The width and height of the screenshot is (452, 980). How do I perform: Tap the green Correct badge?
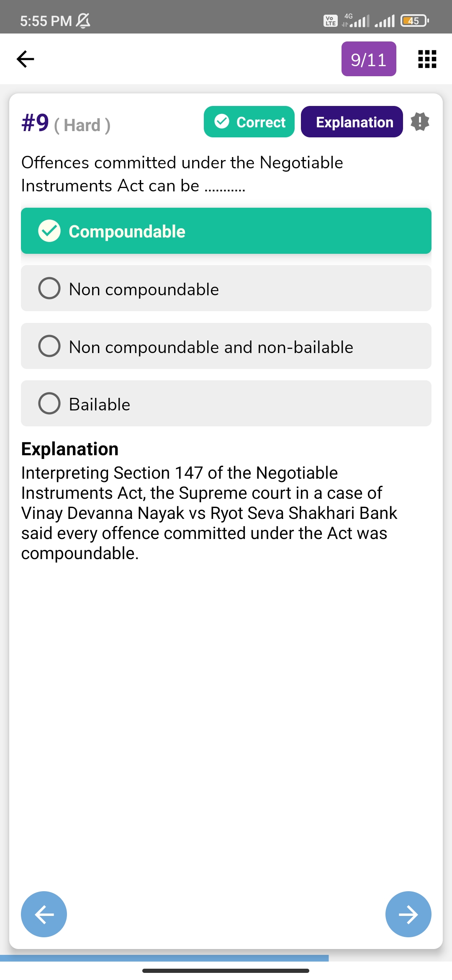(249, 122)
